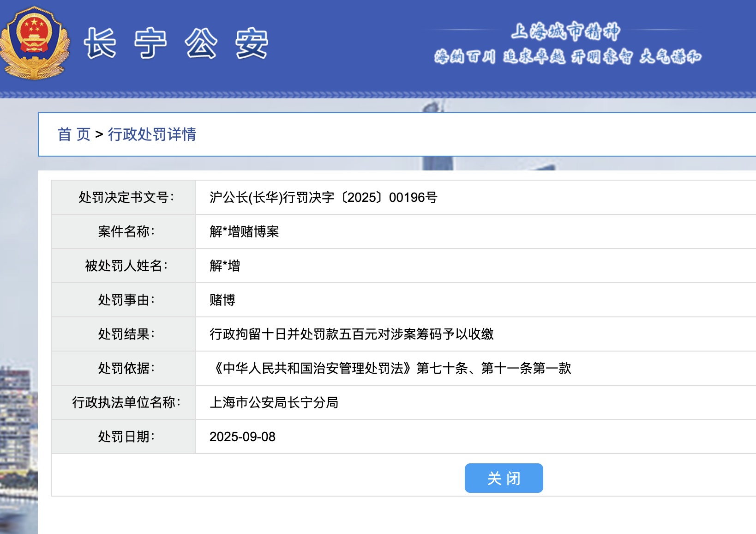The height and width of the screenshot is (534, 756).
Task: Click the punishment date 2025-09-08
Action: 242,437
